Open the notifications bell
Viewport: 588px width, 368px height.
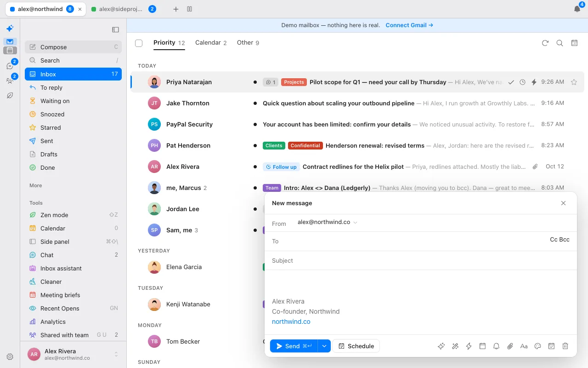[577, 9]
